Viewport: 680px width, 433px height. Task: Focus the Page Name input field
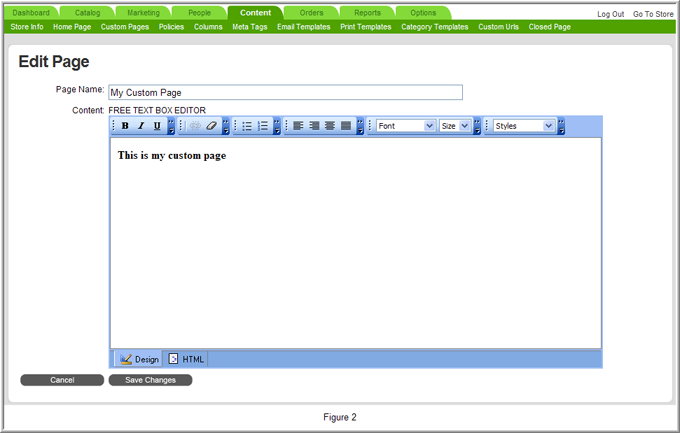pyautogui.click(x=285, y=92)
